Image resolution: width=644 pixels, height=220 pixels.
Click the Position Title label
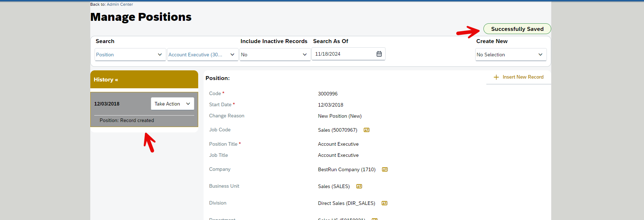point(223,144)
